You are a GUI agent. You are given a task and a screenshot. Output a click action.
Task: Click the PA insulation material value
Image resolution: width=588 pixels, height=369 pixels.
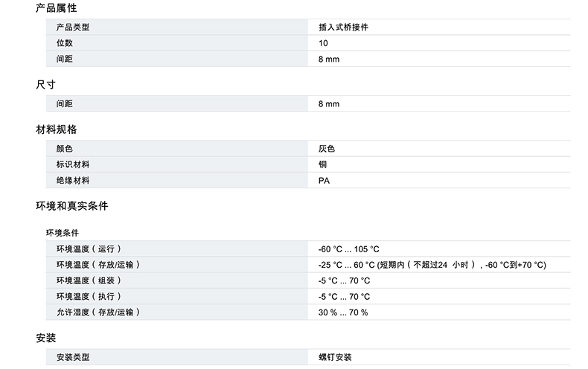pos(324,180)
